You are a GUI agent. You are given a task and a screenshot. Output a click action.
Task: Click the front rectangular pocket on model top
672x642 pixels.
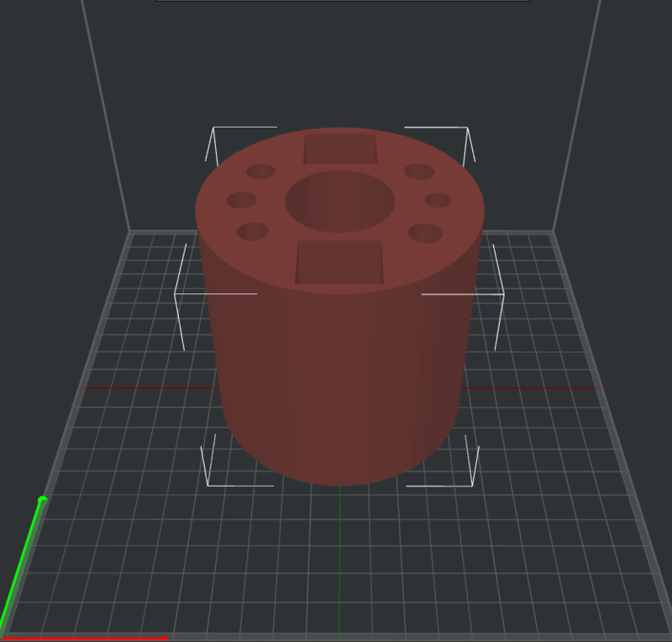(339, 262)
